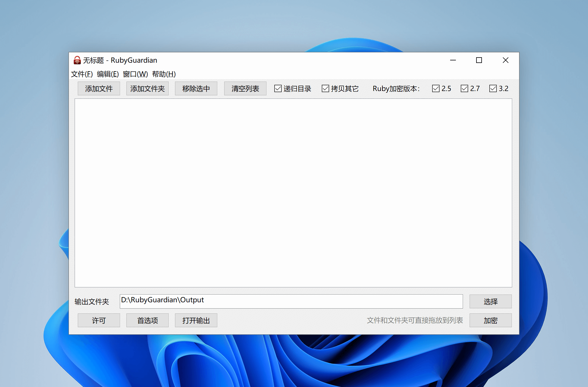Close the RubyGuardian window

506,60
